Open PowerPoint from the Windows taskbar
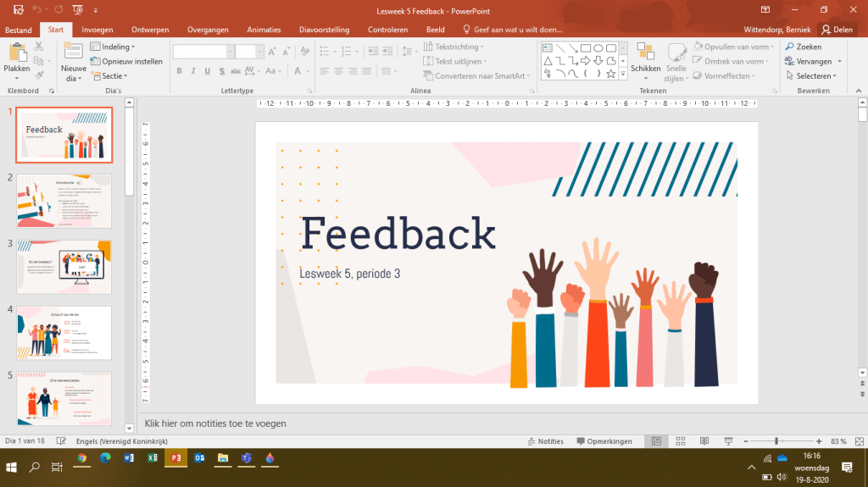This screenshot has width=868, height=487. [176, 458]
